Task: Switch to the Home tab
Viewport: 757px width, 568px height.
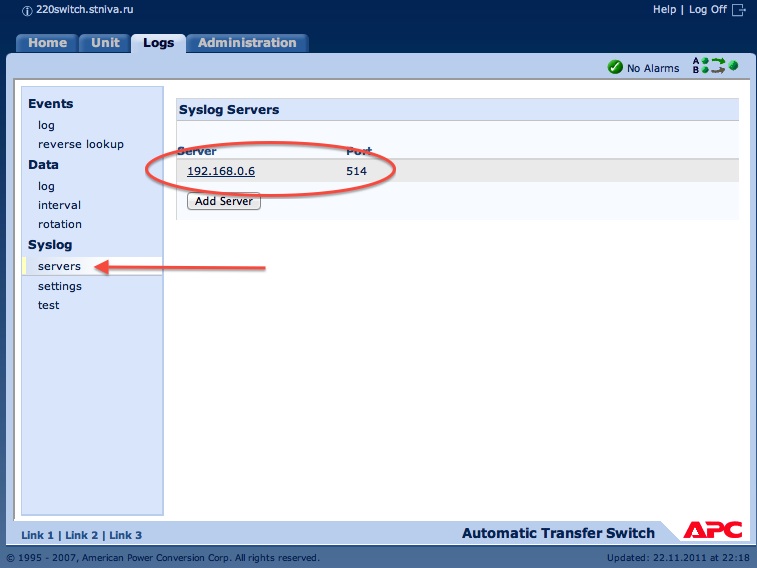Action: pos(47,43)
